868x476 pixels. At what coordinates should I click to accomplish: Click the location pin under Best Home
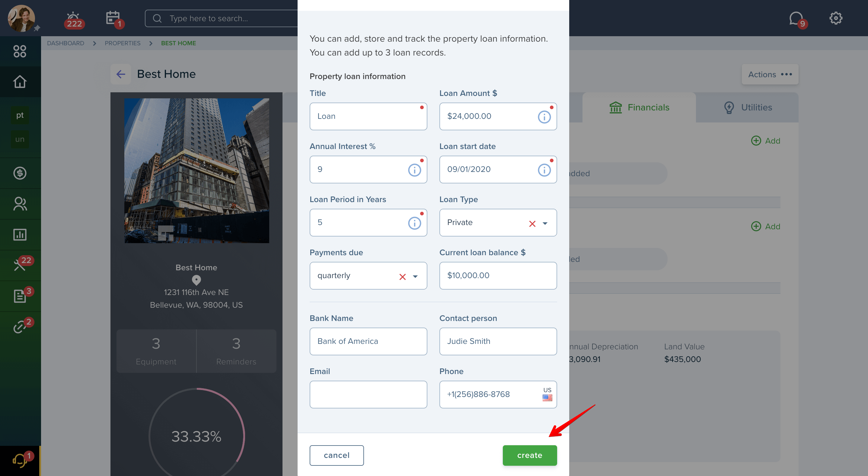point(196,280)
